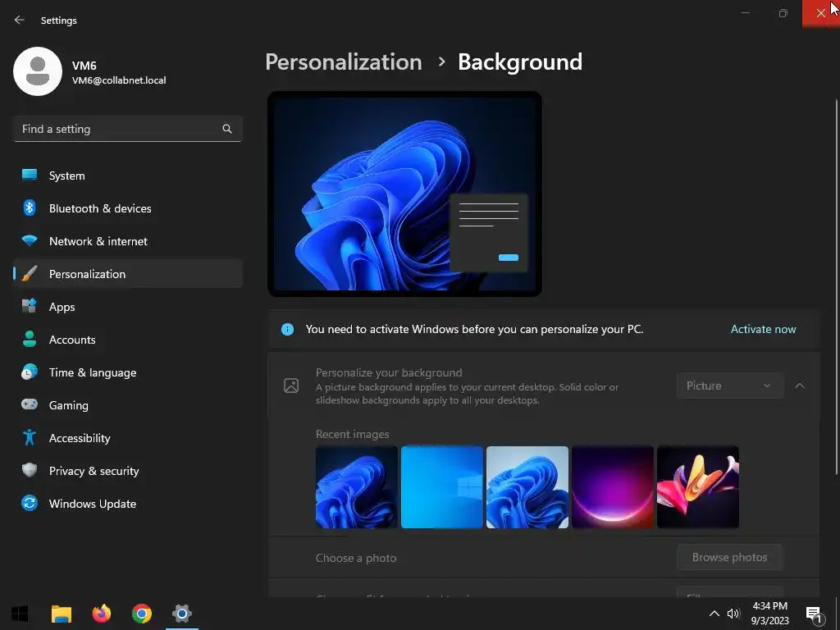Image resolution: width=840 pixels, height=630 pixels.
Task: Open the notification center icon
Action: coord(814,614)
